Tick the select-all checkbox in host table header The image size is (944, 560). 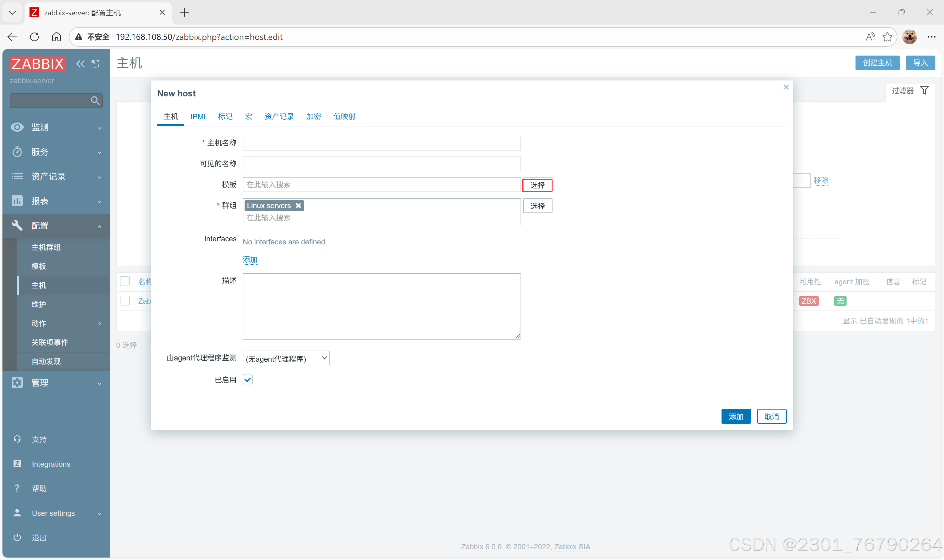coord(125,282)
